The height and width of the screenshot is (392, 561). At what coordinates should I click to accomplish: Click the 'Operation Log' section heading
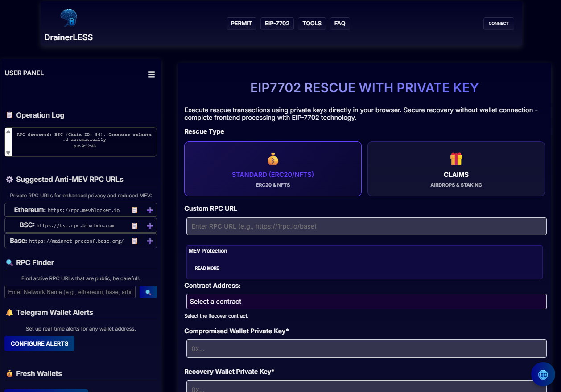(40, 115)
